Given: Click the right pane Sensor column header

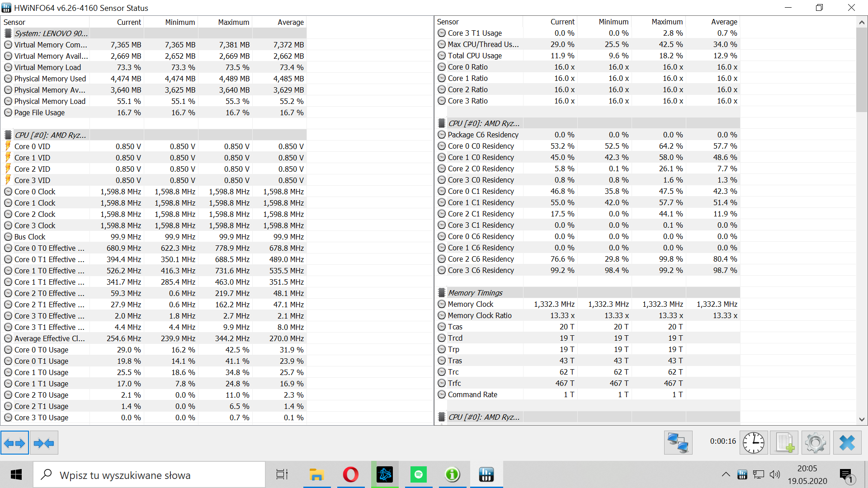Looking at the screenshot, I should 479,22.
